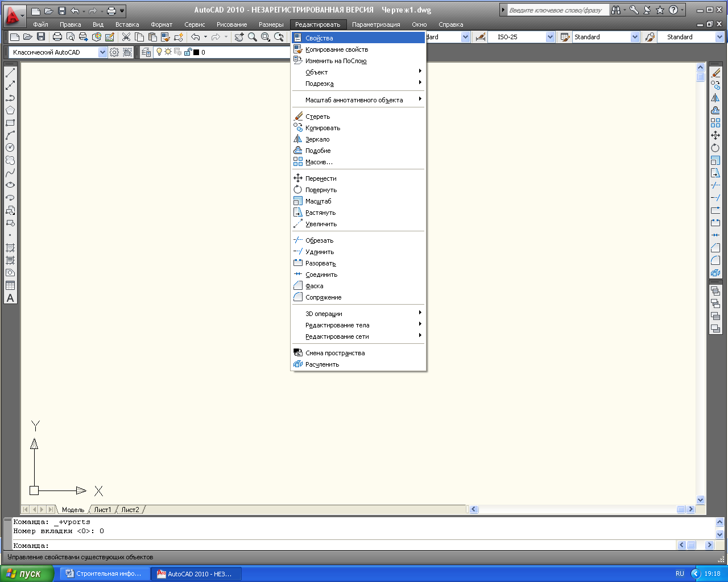Click the AutoCAD 2010 taskbar button
The width and height of the screenshot is (728, 582).
[x=197, y=573]
